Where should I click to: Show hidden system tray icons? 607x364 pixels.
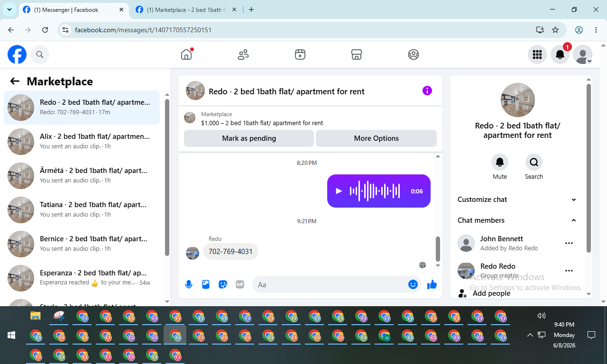(x=530, y=335)
